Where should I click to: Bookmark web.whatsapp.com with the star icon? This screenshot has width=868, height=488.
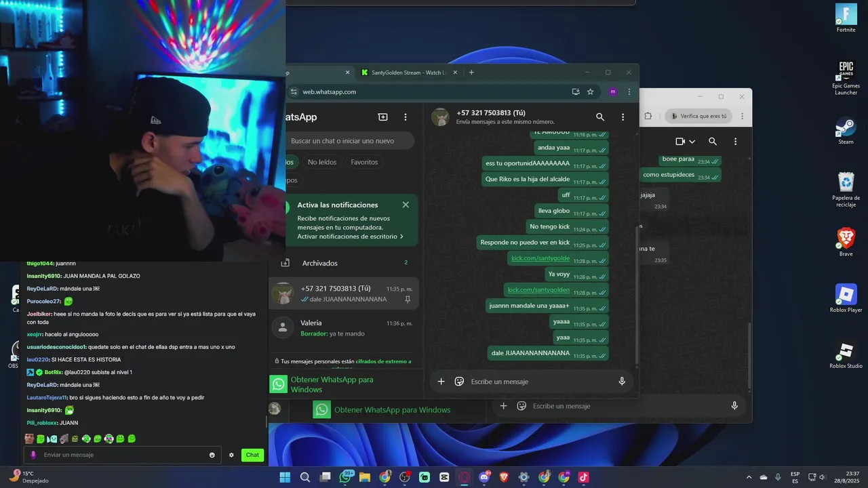(x=591, y=91)
